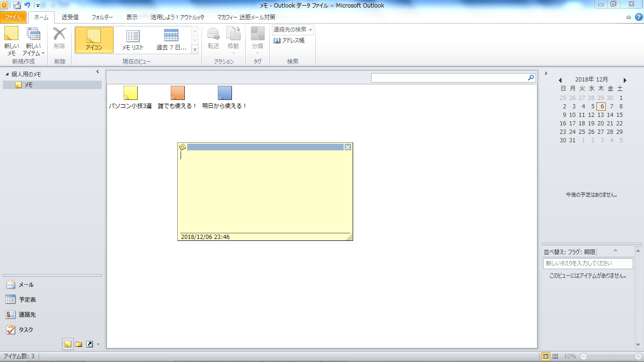Image resolution: width=644 pixels, height=362 pixels.
Task: Open the 表示 ribbon tab
Action: [132, 17]
